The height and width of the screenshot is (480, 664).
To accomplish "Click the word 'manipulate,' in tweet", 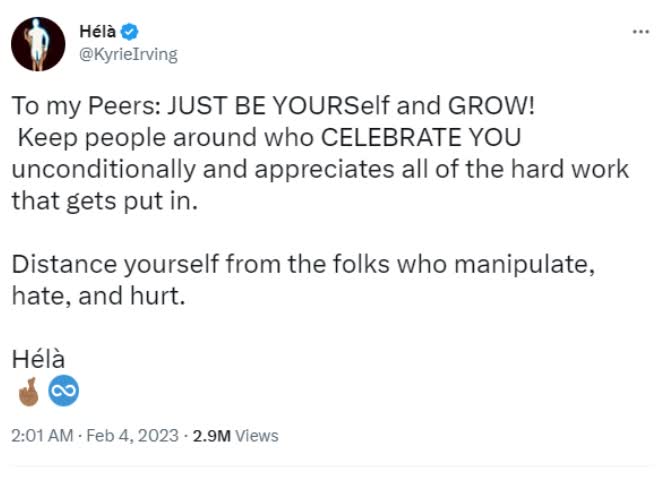I will (525, 264).
